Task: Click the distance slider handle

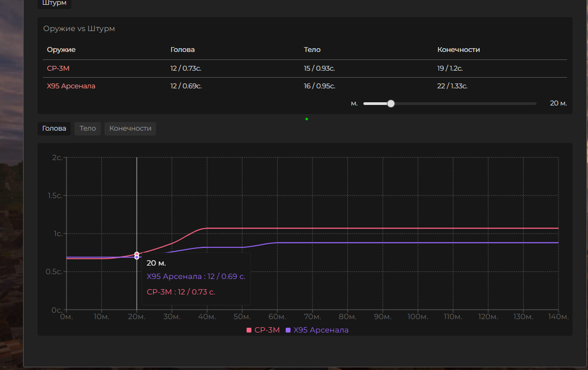Action: tap(391, 103)
